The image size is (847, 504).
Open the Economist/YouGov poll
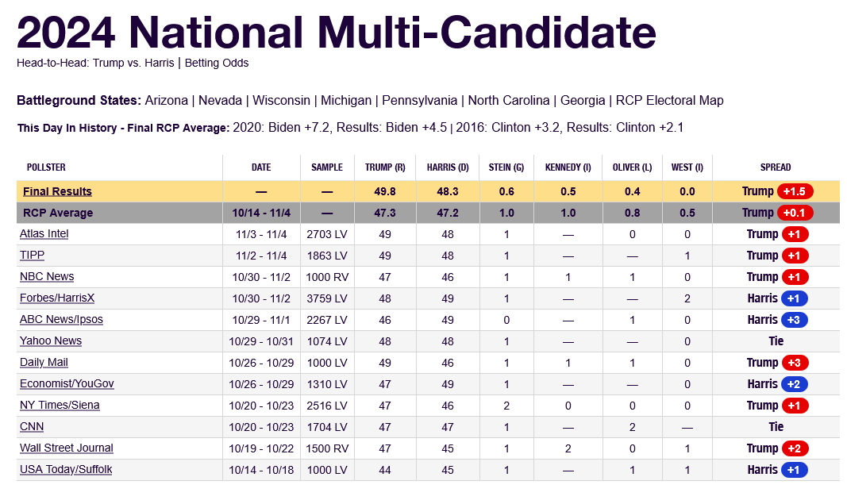(67, 384)
